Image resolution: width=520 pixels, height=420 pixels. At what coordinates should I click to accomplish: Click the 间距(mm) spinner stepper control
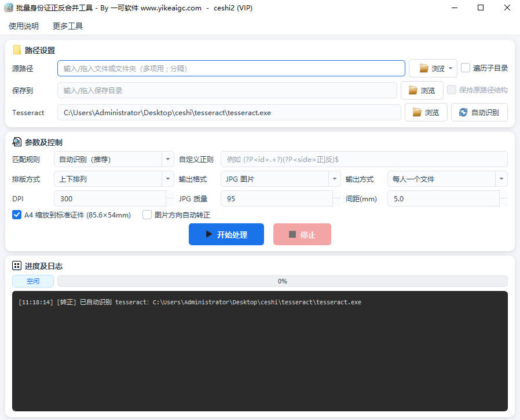click(x=503, y=198)
